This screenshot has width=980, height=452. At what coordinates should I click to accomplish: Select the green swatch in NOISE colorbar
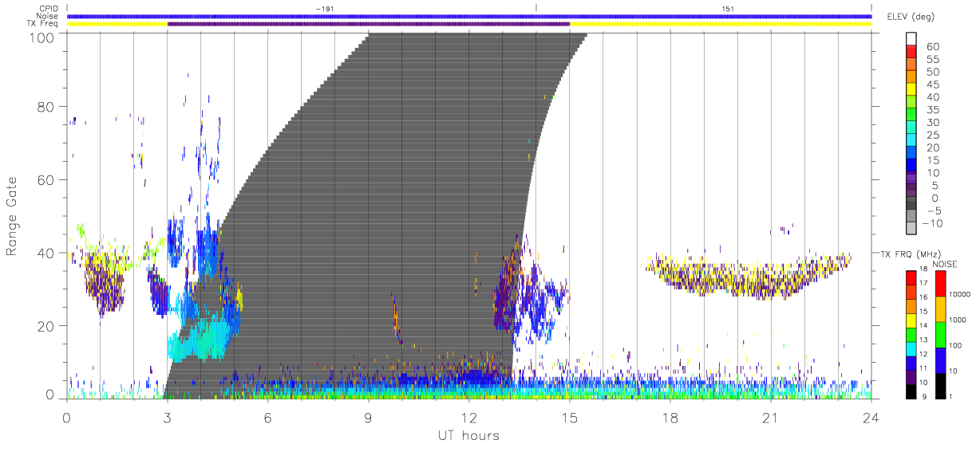(939, 334)
